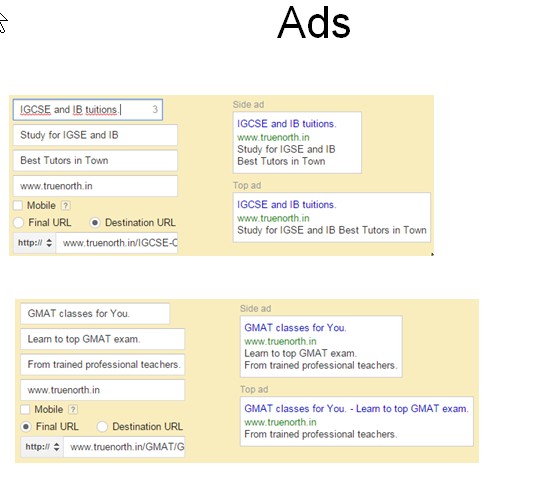
Task: Enable Mobile checkbox for the IGCSE ad
Action: click(18, 205)
